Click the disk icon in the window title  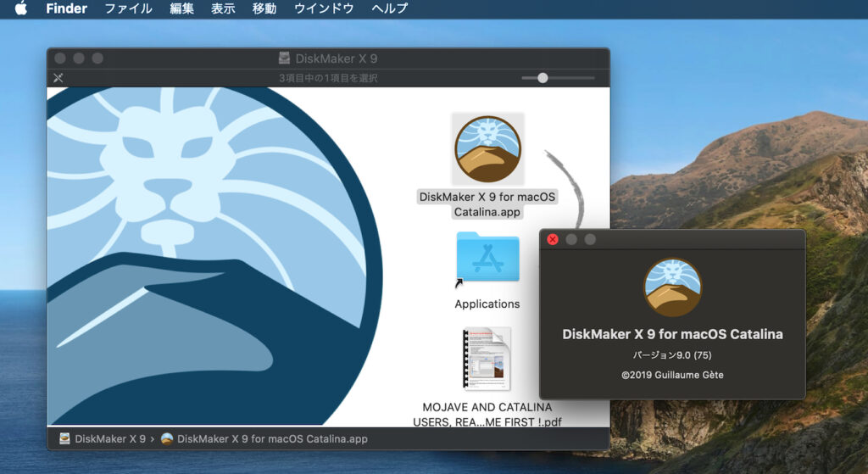click(284, 59)
